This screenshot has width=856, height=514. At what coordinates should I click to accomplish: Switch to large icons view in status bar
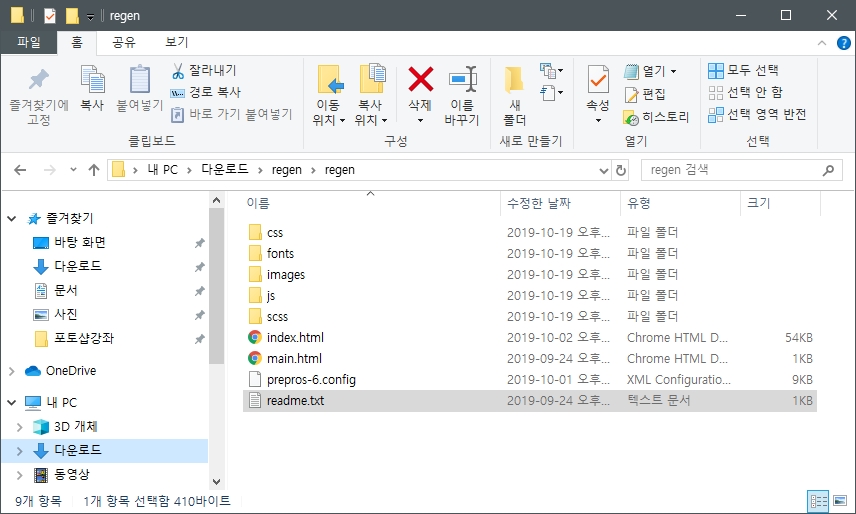coord(840,500)
